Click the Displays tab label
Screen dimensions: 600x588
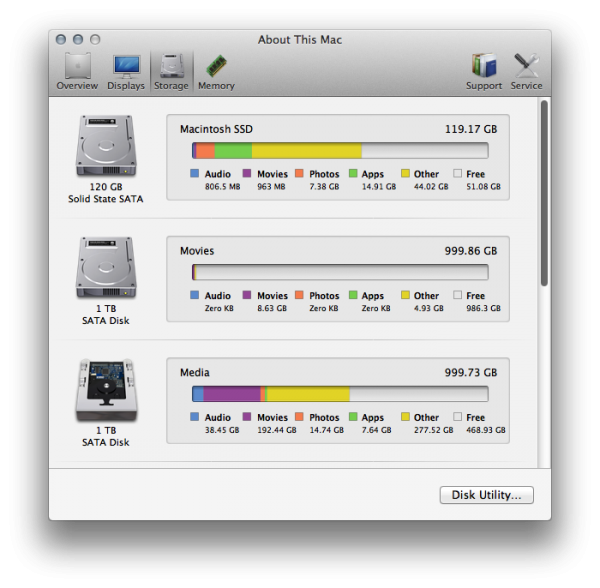coord(126,86)
